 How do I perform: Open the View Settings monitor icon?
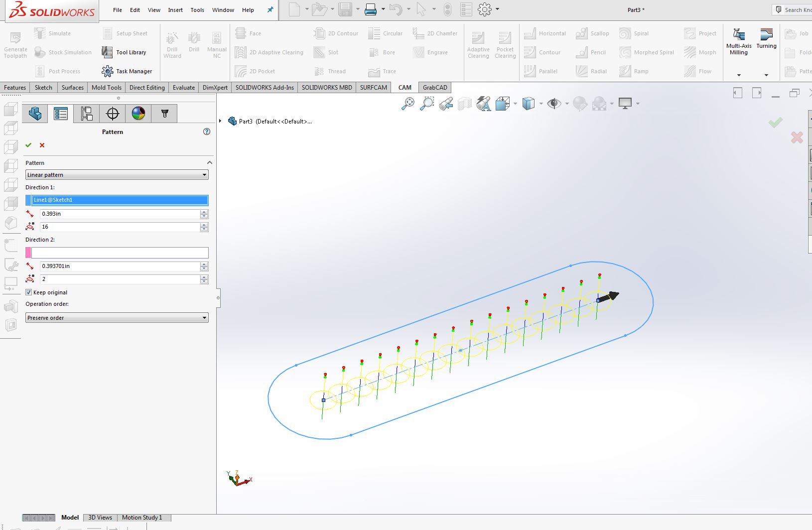(625, 104)
